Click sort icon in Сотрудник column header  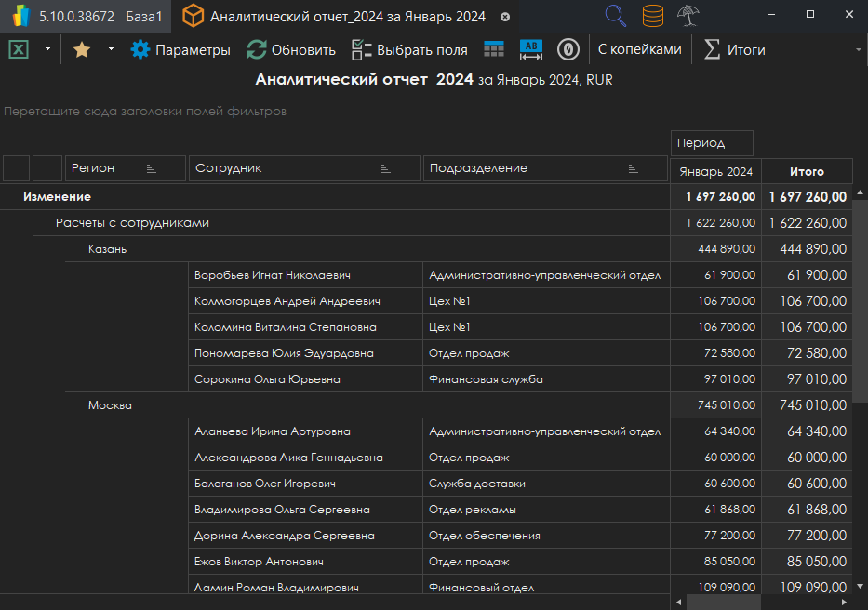click(385, 168)
